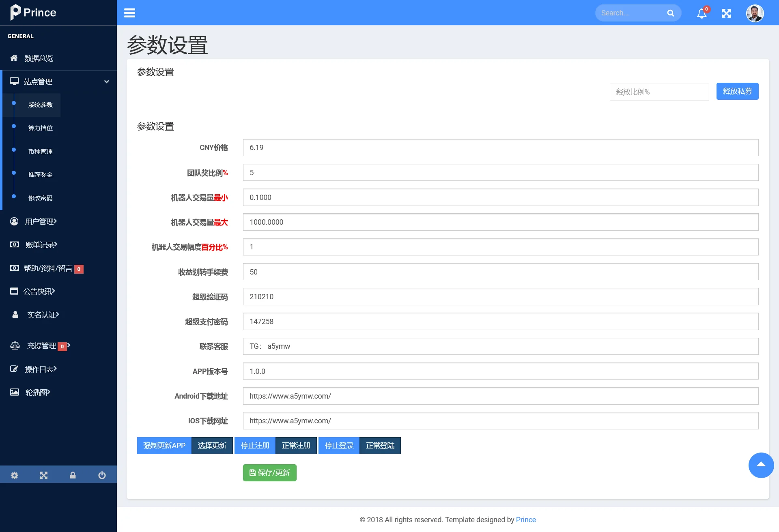
Task: Click the search magnifier icon
Action: 671,13
